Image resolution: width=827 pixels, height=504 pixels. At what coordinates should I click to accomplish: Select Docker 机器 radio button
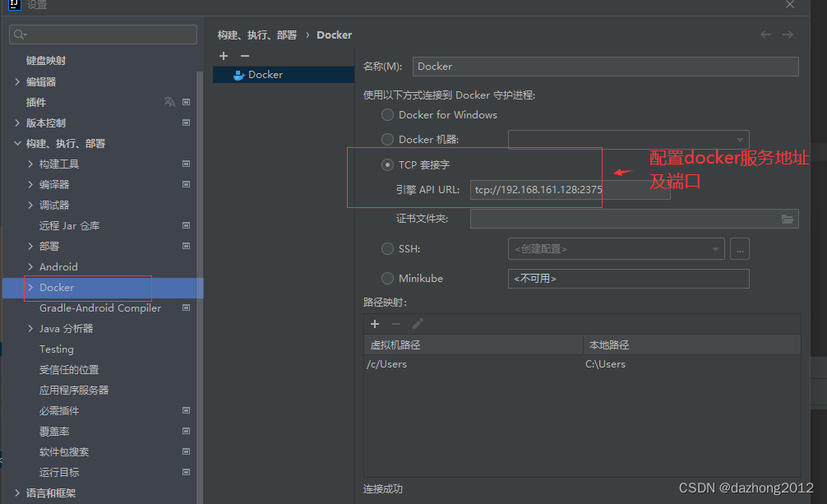coord(388,139)
